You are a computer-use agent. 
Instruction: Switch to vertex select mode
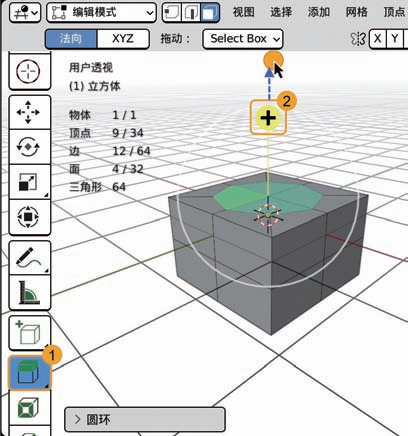click(x=172, y=13)
